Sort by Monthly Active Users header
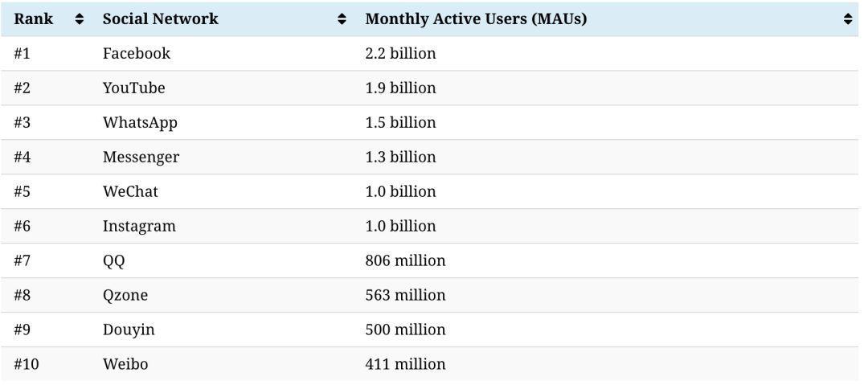Viewport: 868px width, 385px height. click(475, 19)
